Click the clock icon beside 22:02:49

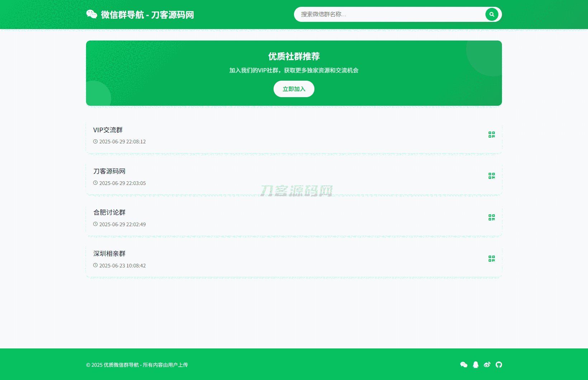(x=95, y=224)
